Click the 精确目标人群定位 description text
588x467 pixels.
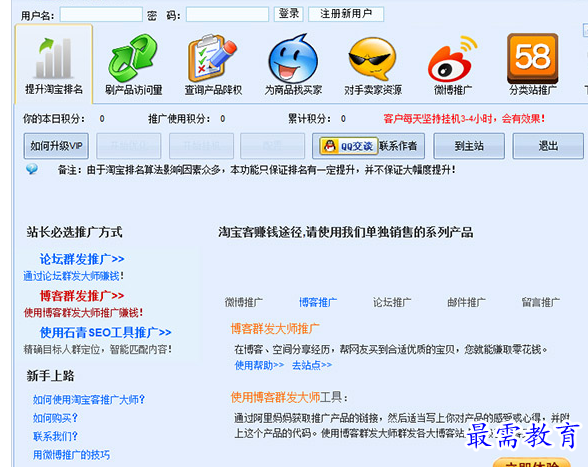[x=98, y=350]
